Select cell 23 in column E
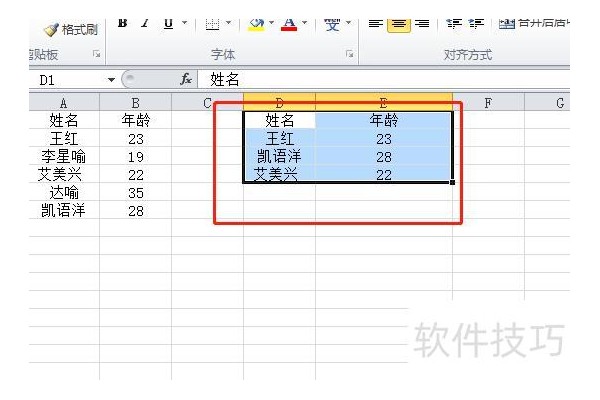600x400 pixels. (384, 138)
